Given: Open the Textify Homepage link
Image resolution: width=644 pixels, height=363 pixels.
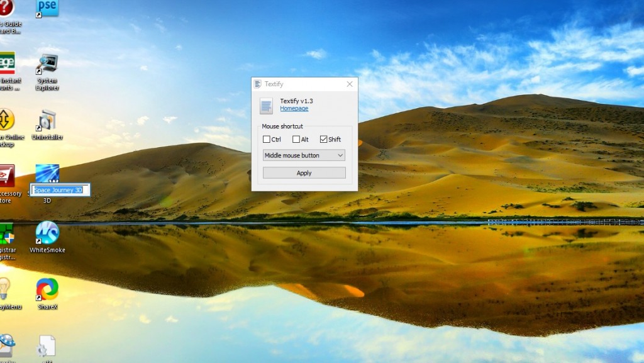Looking at the screenshot, I should (294, 108).
